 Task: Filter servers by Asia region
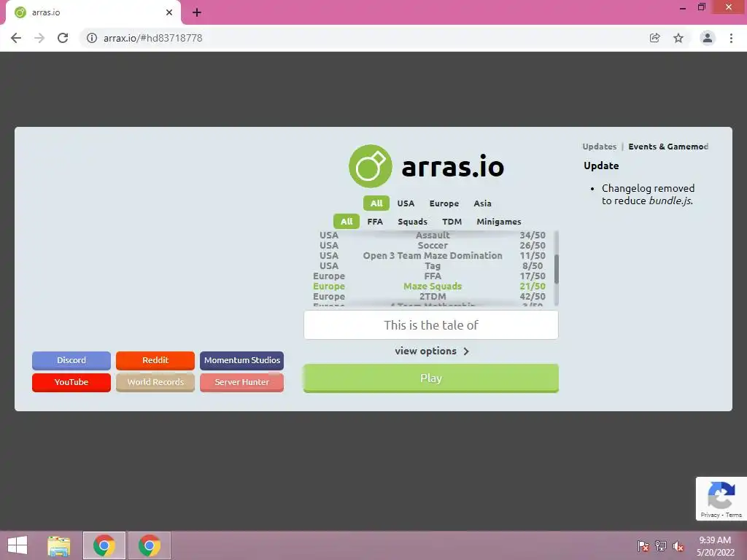pos(482,203)
